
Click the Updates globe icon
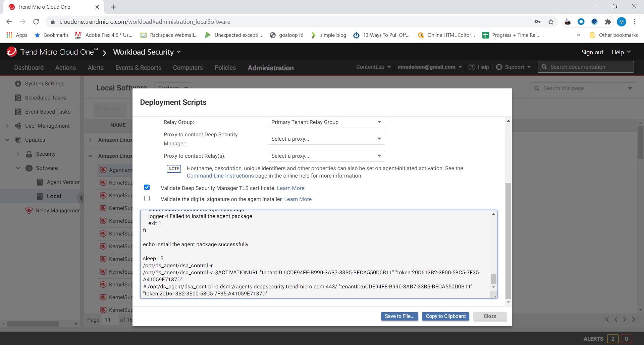(x=18, y=140)
